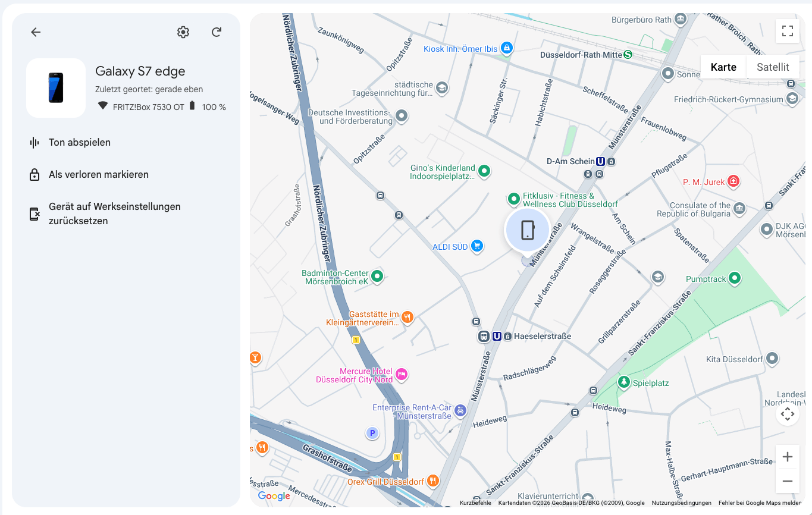Select städtische Tageseinrichtung school marker

(441, 88)
